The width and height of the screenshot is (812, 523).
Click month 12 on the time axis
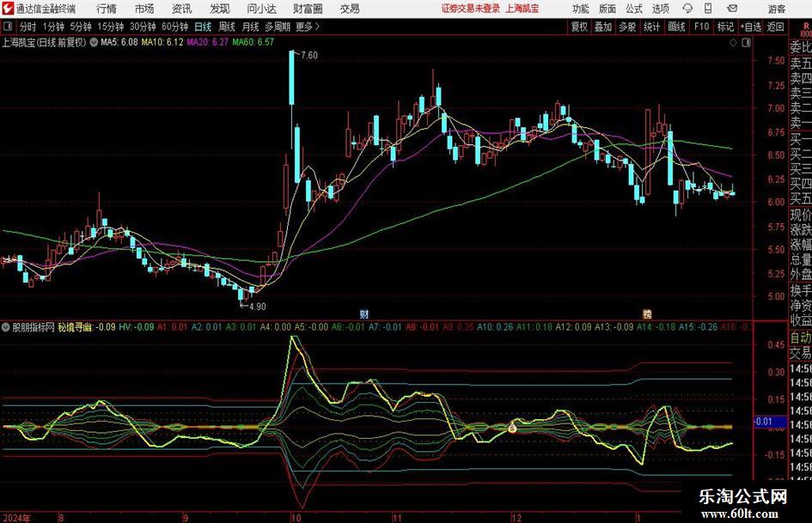(x=516, y=518)
